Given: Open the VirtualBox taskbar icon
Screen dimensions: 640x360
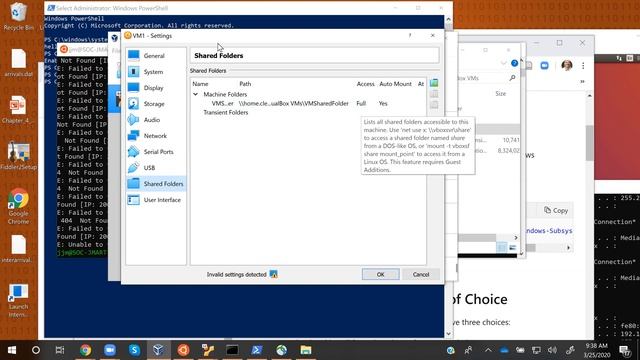Looking at the screenshot, I should [159, 350].
